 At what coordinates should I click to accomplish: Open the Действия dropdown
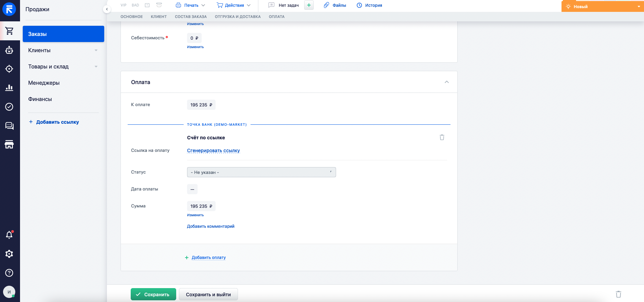click(234, 5)
